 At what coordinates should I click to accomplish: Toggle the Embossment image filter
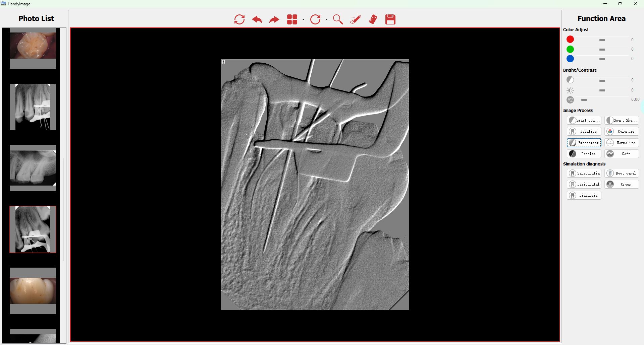click(x=584, y=143)
